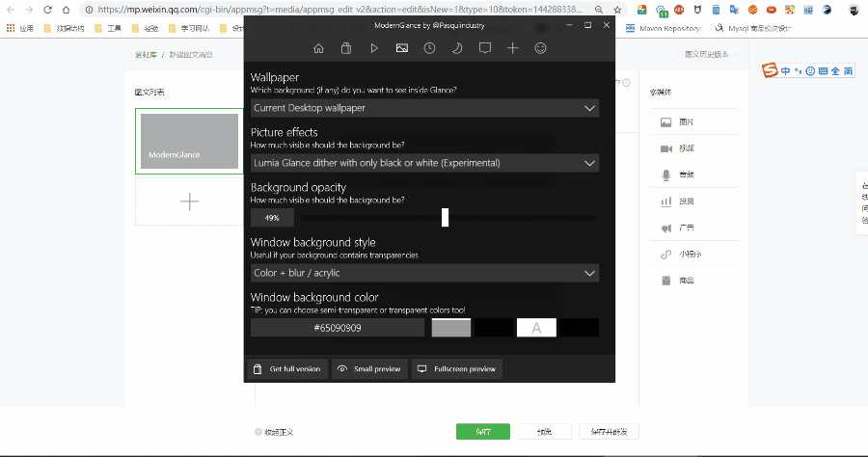Open the moon (night) settings icon

457,48
